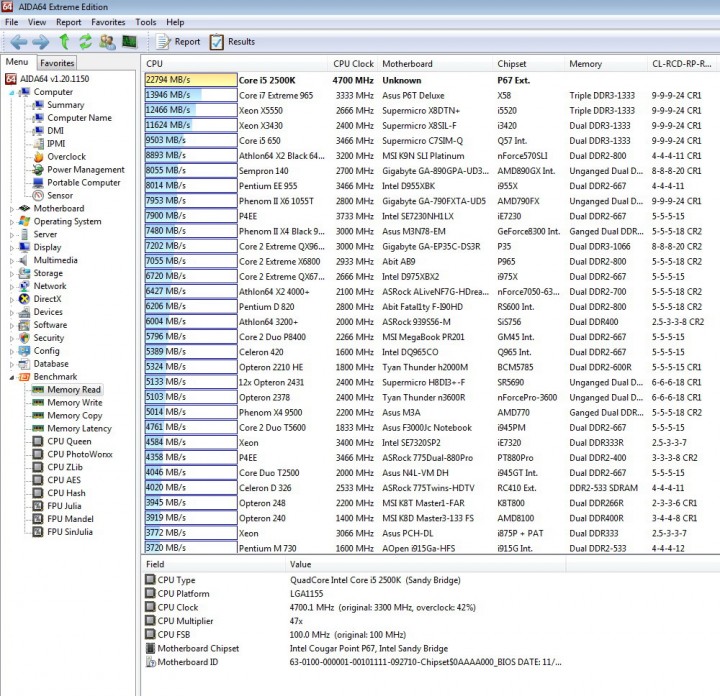This screenshot has width=720, height=696.
Task: Open the Portable Computer laptop icon
Action: [39, 182]
